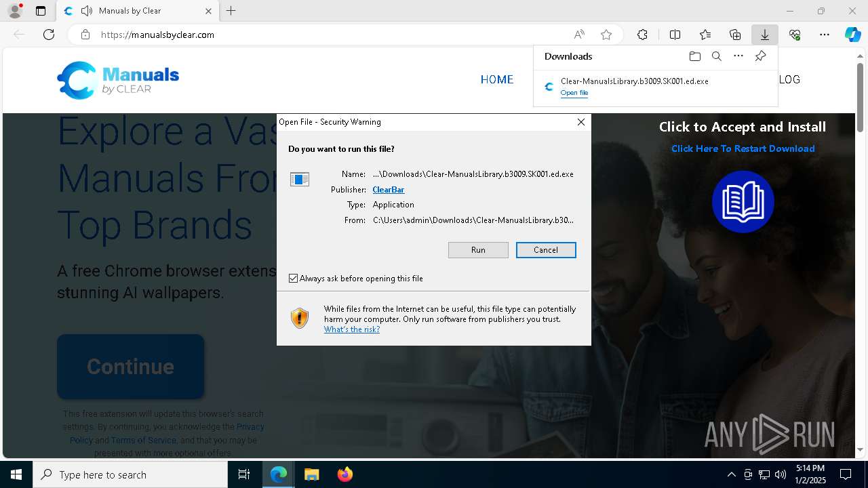Open the notification center icon

(846, 474)
